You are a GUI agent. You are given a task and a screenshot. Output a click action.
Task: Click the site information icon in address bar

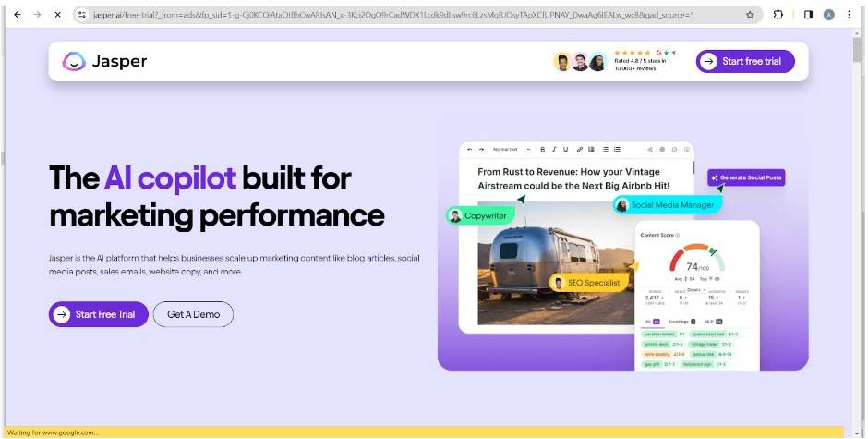coord(82,15)
